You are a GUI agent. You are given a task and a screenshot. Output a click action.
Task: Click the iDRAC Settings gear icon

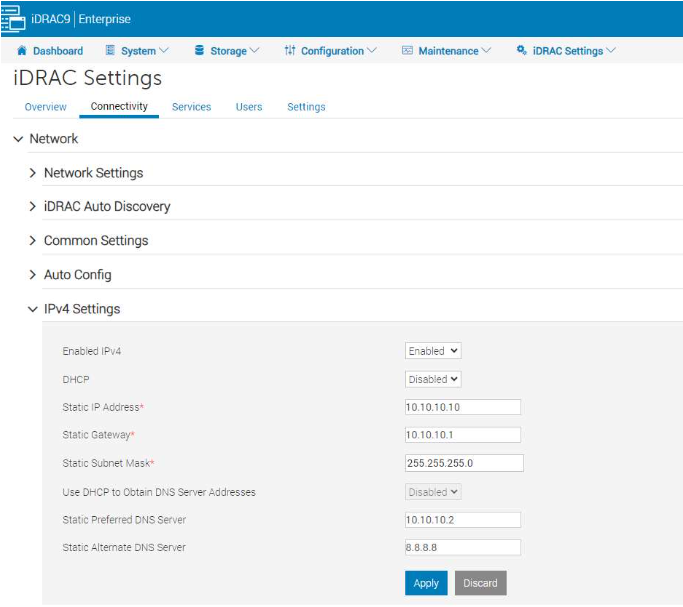522,51
